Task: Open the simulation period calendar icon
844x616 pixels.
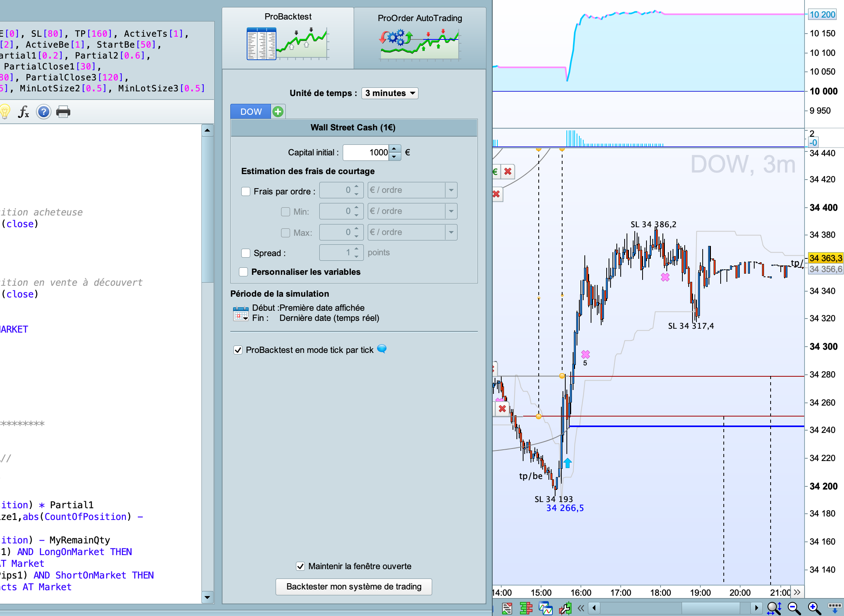Action: [240, 313]
